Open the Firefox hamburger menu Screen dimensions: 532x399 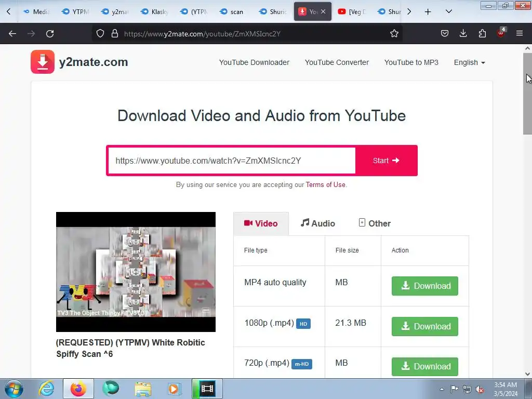tap(520, 33)
